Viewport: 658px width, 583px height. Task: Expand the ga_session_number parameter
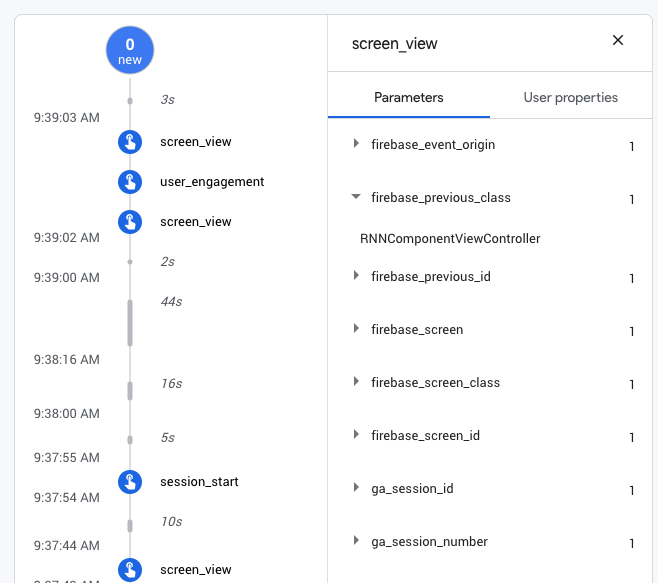pos(356,540)
